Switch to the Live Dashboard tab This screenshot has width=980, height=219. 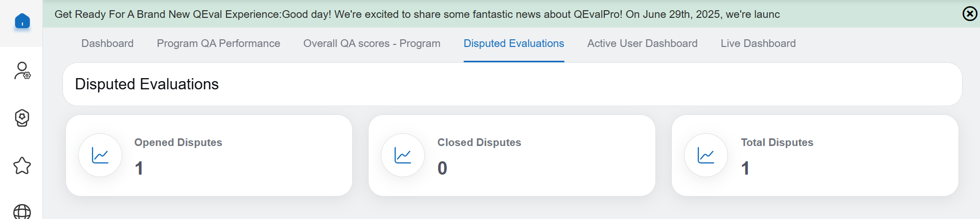(x=758, y=44)
